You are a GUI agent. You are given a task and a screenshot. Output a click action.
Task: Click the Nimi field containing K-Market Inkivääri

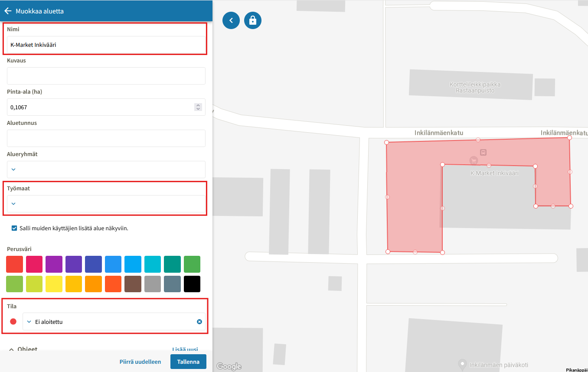point(106,45)
